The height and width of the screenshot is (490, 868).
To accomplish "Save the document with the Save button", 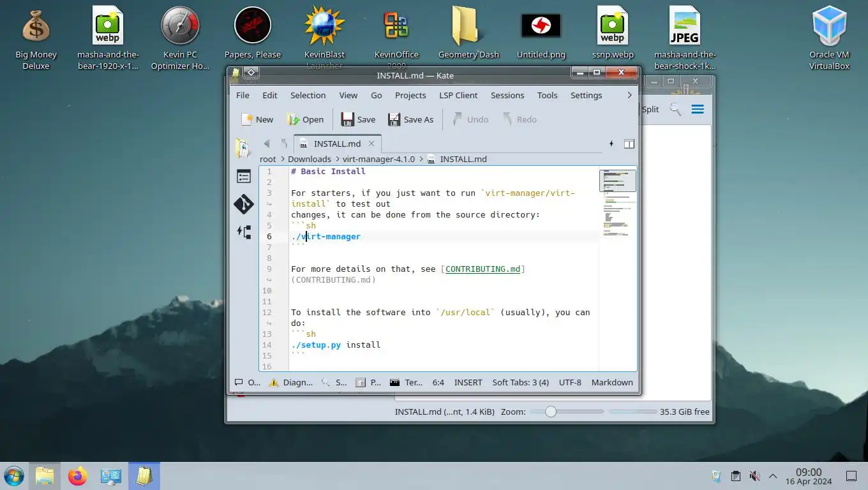I will click(x=358, y=119).
